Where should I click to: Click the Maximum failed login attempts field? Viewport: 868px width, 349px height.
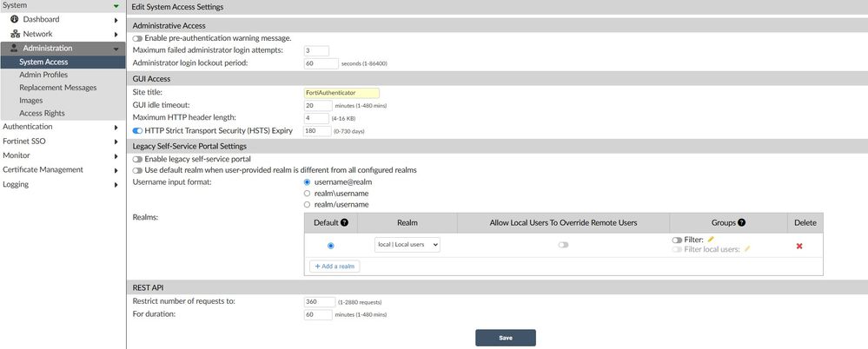[x=316, y=51]
